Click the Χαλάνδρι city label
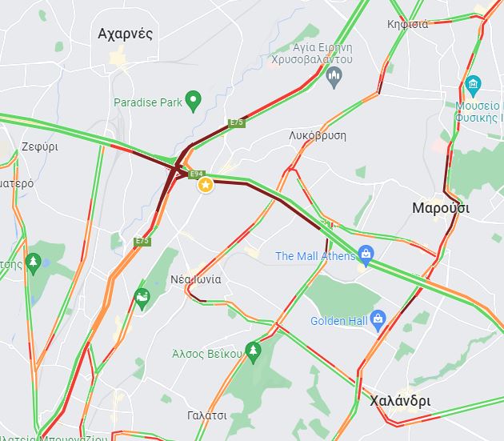This screenshot has height=441, width=504. coord(400,401)
